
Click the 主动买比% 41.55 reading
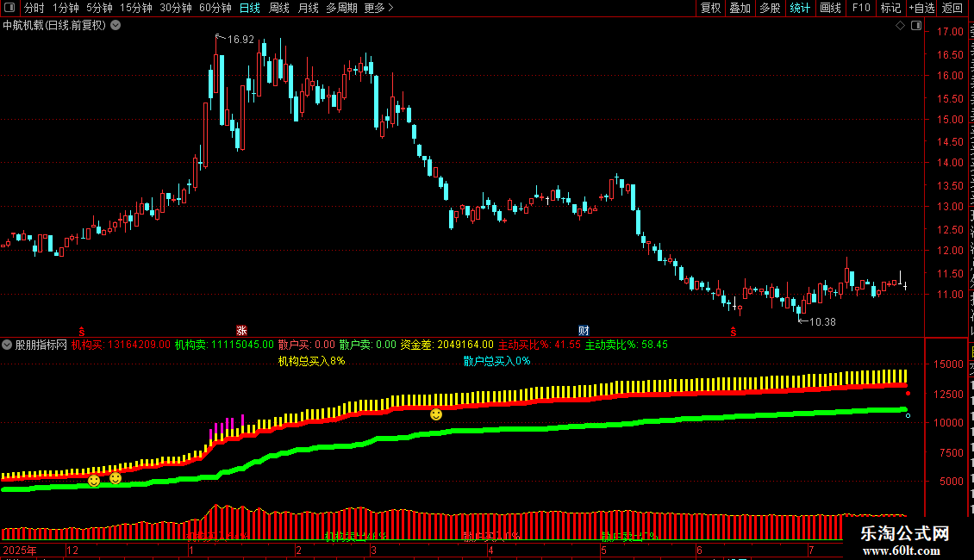[540, 345]
